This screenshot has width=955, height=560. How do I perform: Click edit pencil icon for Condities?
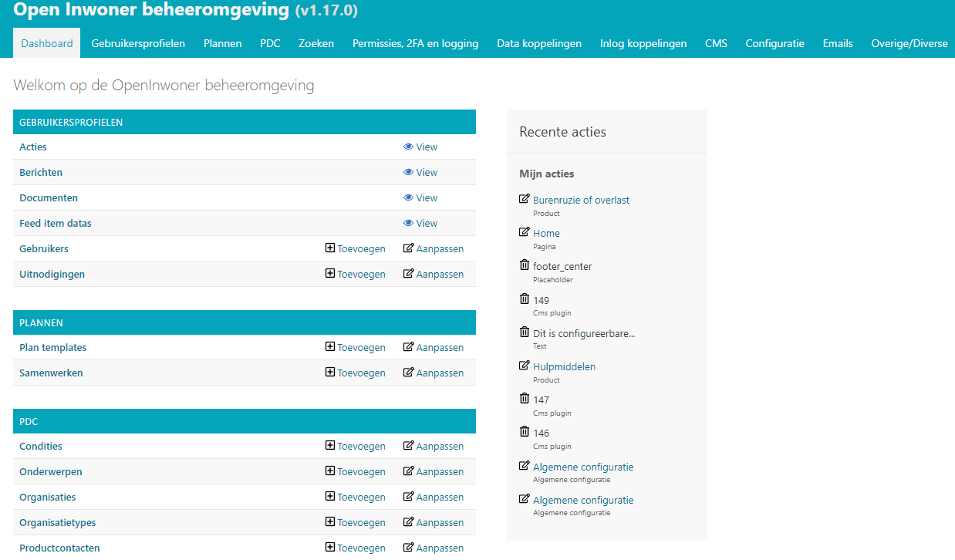pos(409,446)
